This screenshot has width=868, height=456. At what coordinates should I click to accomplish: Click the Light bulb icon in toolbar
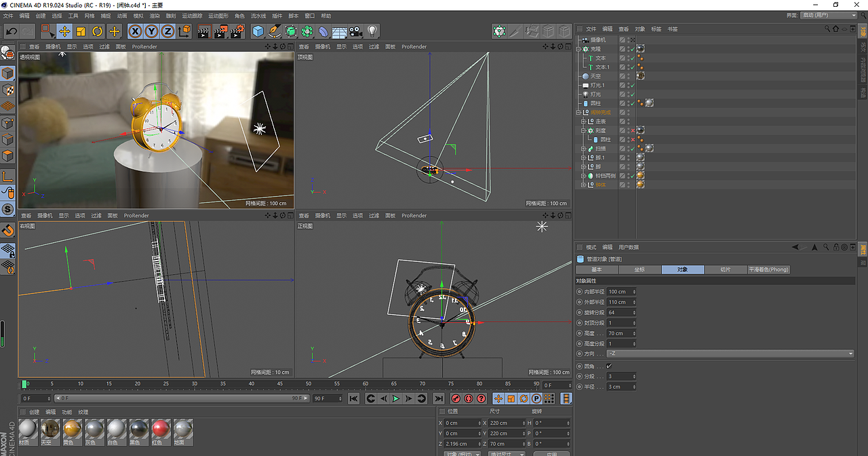click(372, 31)
